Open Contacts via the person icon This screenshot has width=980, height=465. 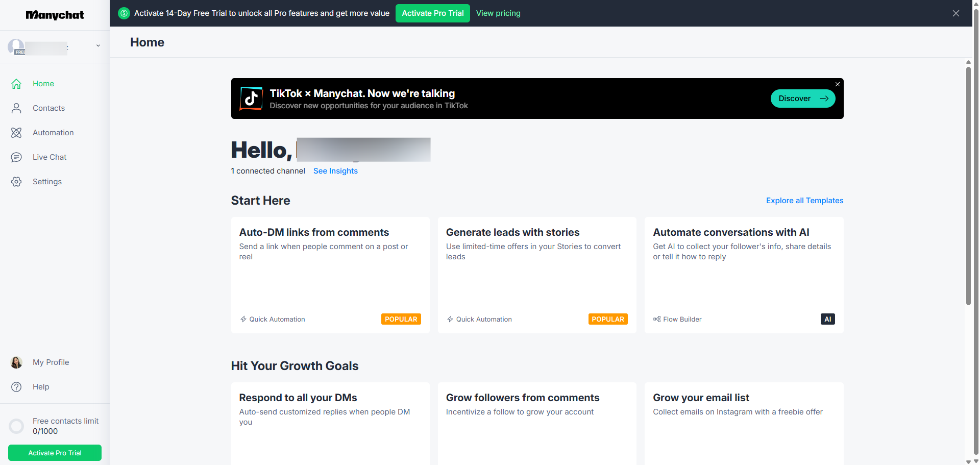point(16,108)
